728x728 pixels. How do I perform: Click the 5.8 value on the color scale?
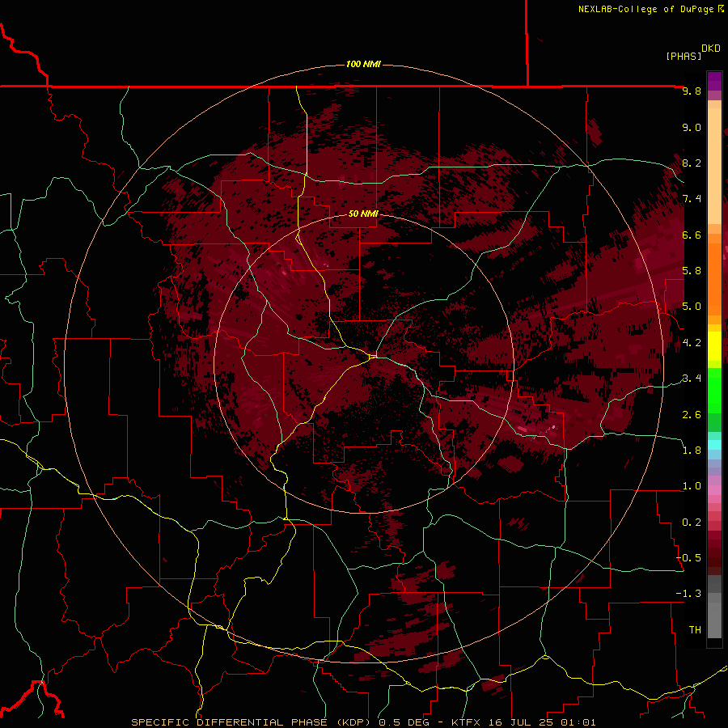[692, 271]
